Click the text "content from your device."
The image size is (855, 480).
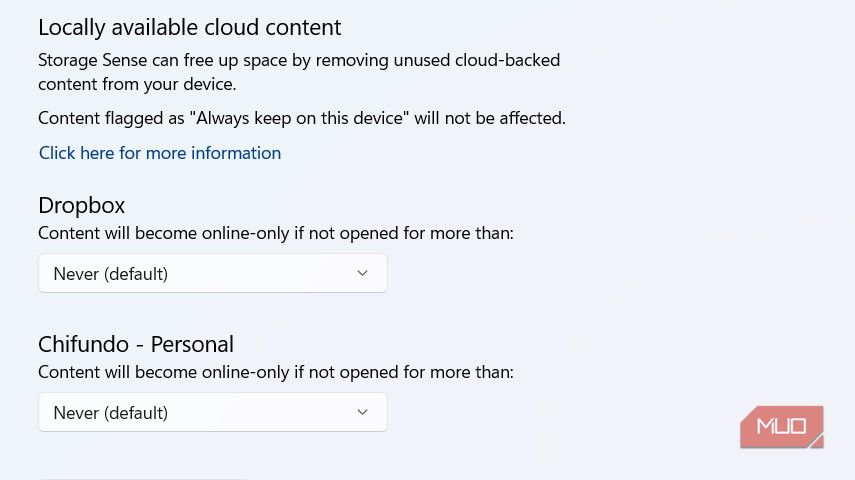(137, 84)
